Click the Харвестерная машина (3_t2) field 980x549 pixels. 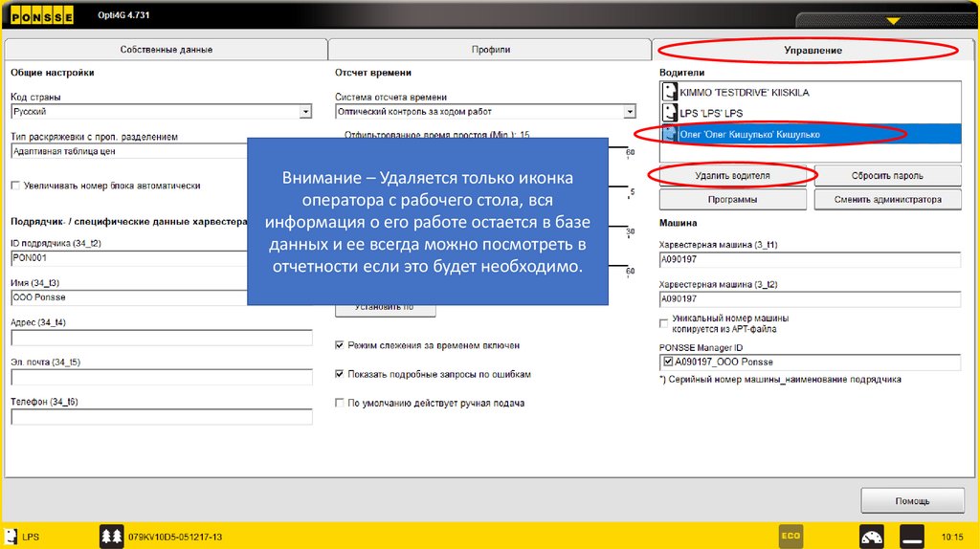coord(810,299)
